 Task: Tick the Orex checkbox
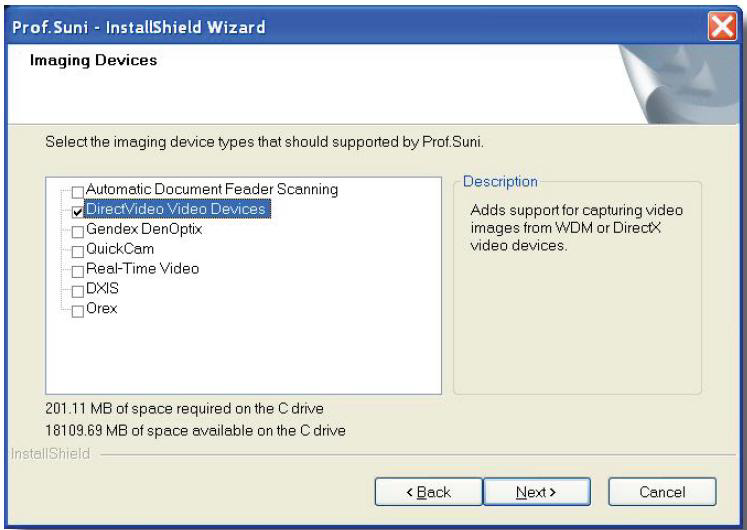coord(77,311)
